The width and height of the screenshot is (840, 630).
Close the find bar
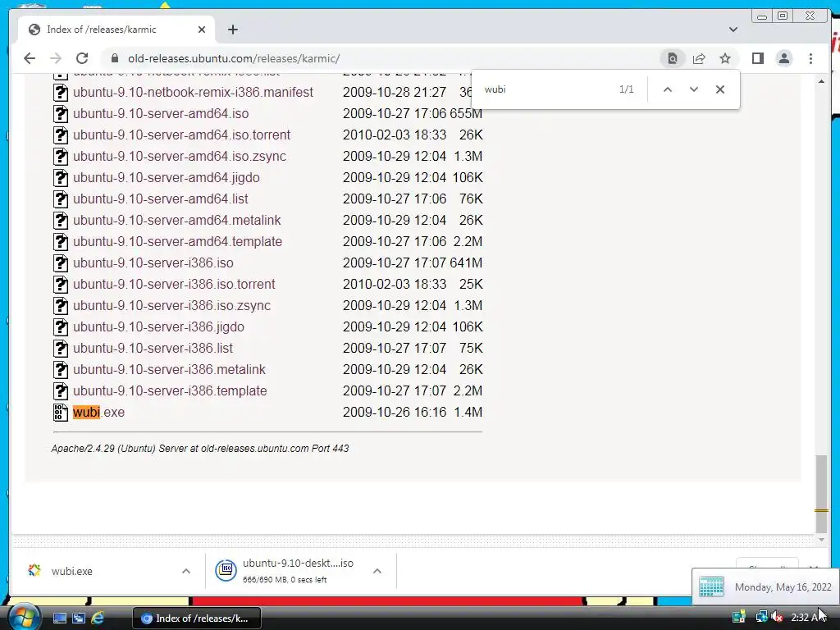pyautogui.click(x=720, y=89)
